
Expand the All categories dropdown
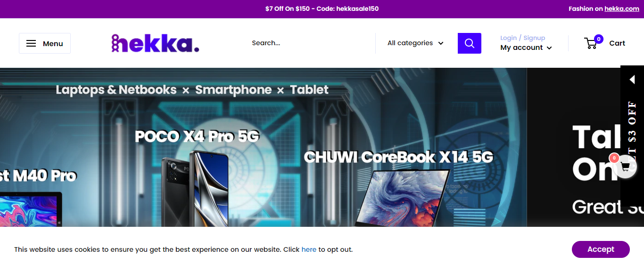(x=415, y=43)
